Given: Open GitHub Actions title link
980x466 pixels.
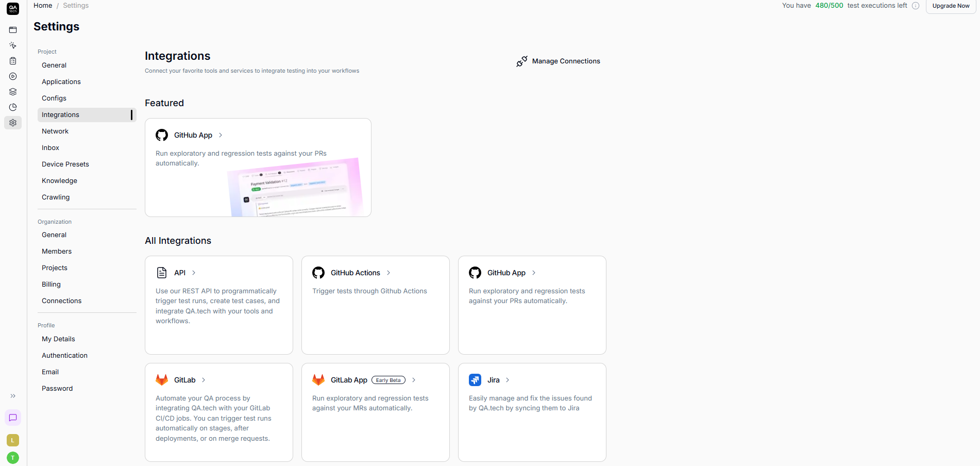Looking at the screenshot, I should point(356,273).
